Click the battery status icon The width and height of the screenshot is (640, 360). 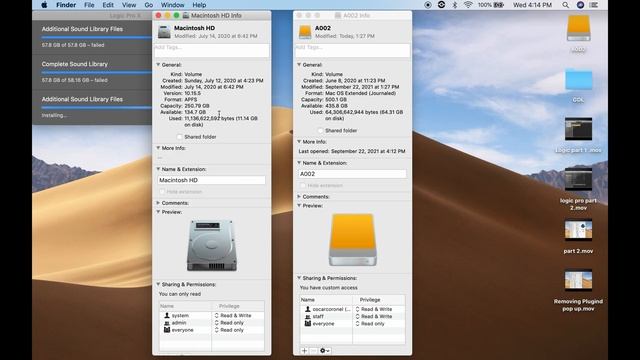(x=499, y=5)
